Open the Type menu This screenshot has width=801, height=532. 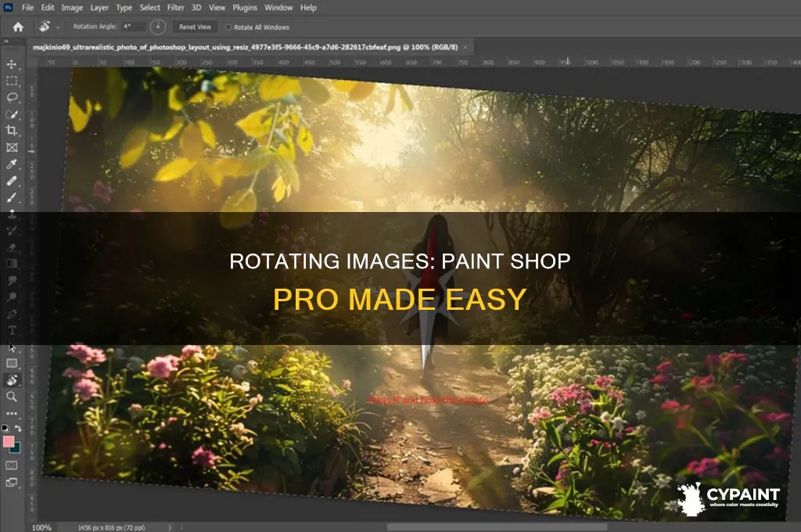pyautogui.click(x=124, y=8)
